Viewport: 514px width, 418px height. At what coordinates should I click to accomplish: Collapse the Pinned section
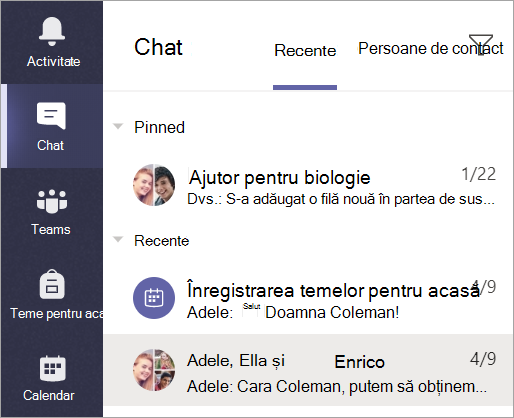click(x=118, y=126)
